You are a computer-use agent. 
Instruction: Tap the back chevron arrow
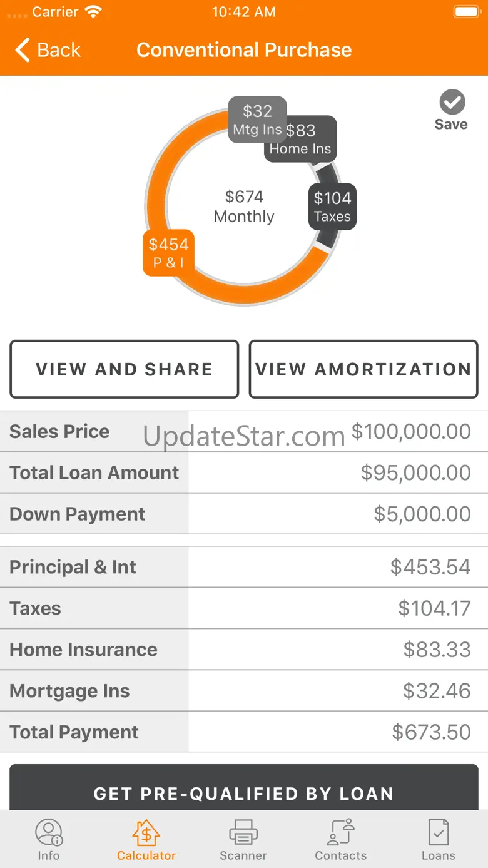pos(23,50)
